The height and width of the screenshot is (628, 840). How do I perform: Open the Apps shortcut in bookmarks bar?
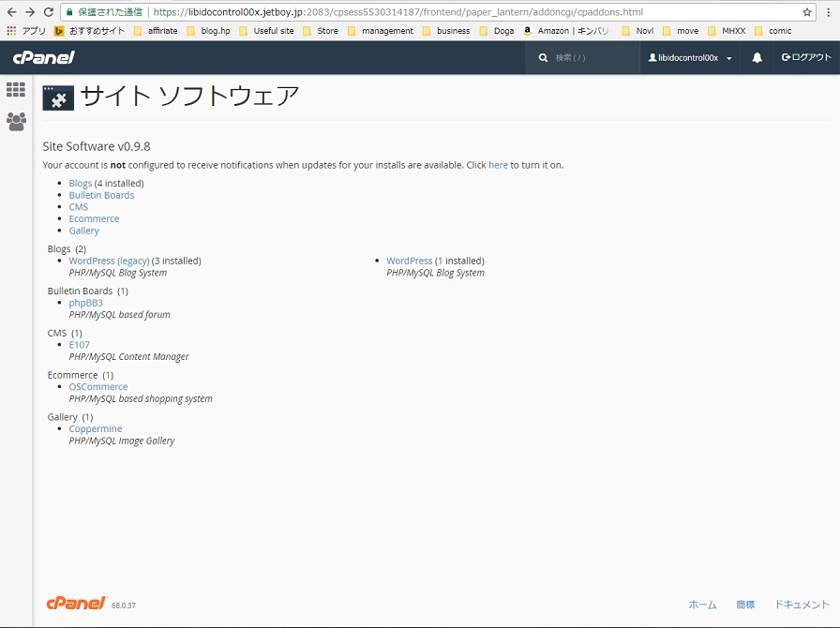(x=25, y=31)
